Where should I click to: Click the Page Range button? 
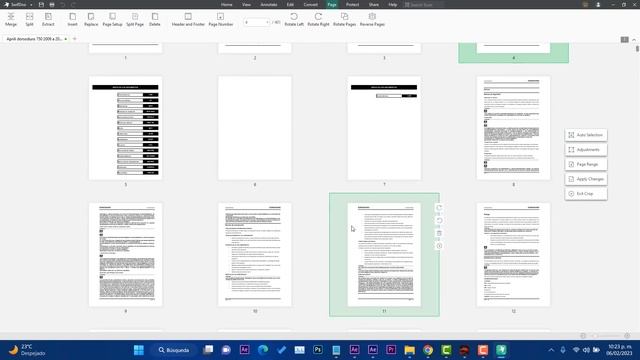point(586,164)
